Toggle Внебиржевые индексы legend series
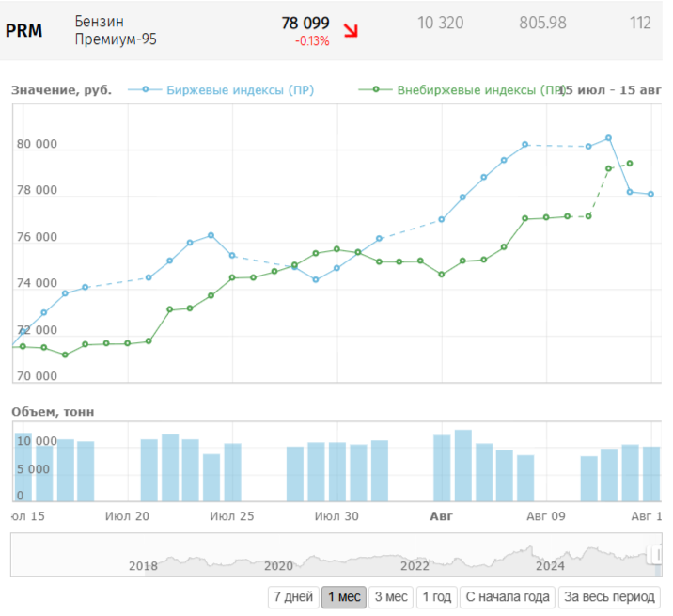Screen dimensions: 673x616 462,90
